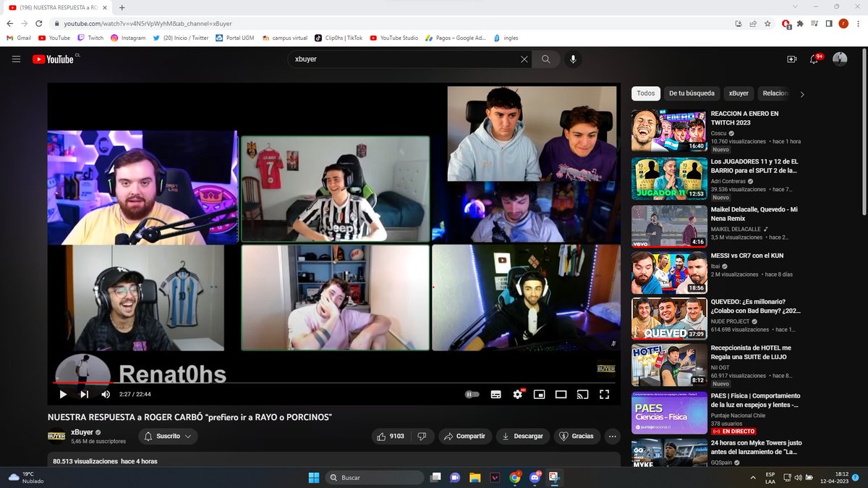Click the Gracias button
Viewport: 868px width, 488px height.
577,436
